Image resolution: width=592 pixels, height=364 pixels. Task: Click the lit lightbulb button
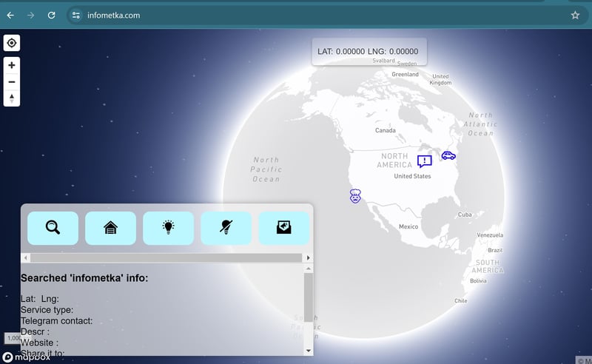click(169, 228)
